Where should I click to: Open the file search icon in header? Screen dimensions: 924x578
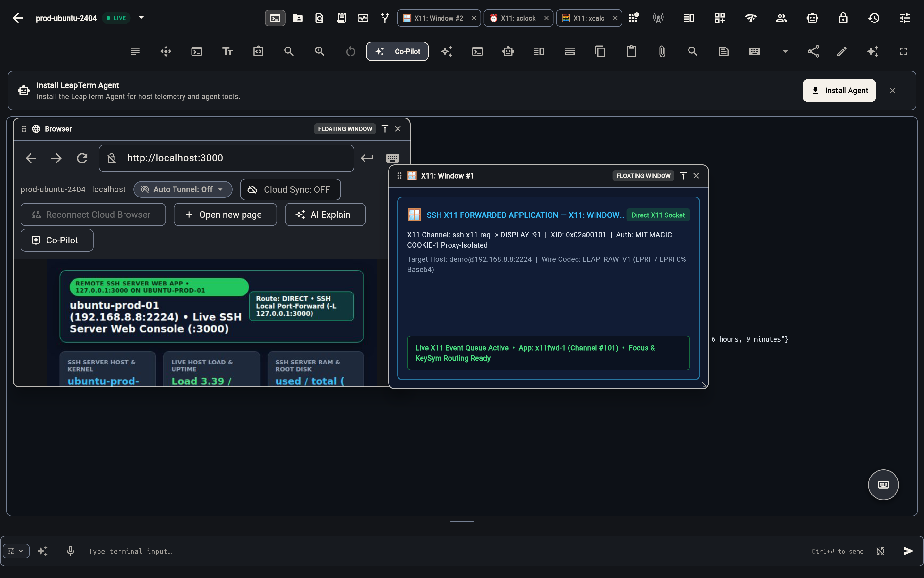(x=319, y=18)
